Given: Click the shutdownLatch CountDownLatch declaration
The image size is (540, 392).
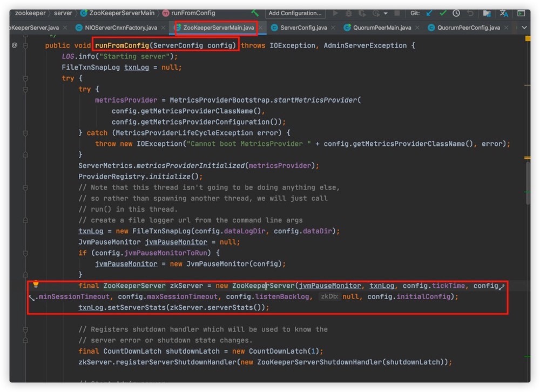Looking at the screenshot, I should (193, 351).
